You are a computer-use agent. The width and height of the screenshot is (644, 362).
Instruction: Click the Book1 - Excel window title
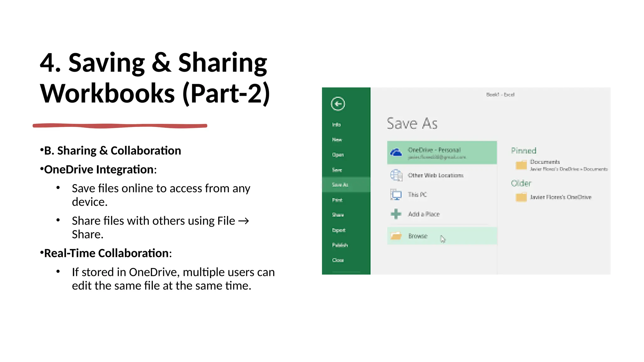[x=500, y=94]
